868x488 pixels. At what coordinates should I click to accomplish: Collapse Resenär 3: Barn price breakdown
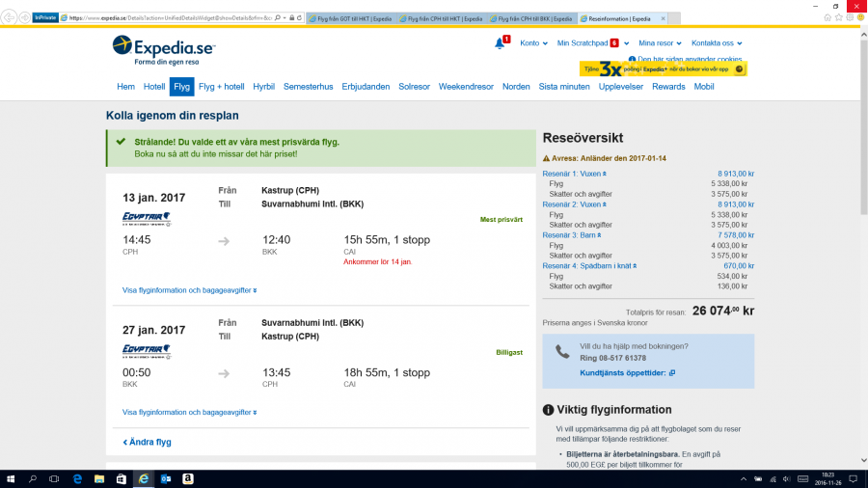tap(573, 234)
